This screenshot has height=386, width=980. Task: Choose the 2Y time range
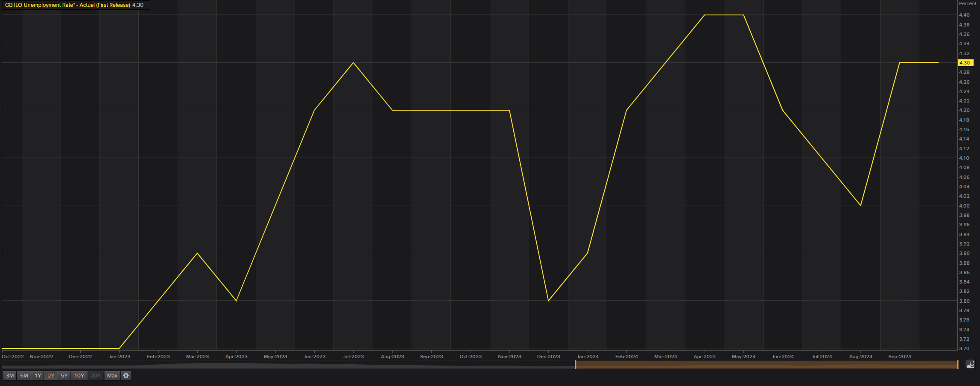[x=51, y=376]
